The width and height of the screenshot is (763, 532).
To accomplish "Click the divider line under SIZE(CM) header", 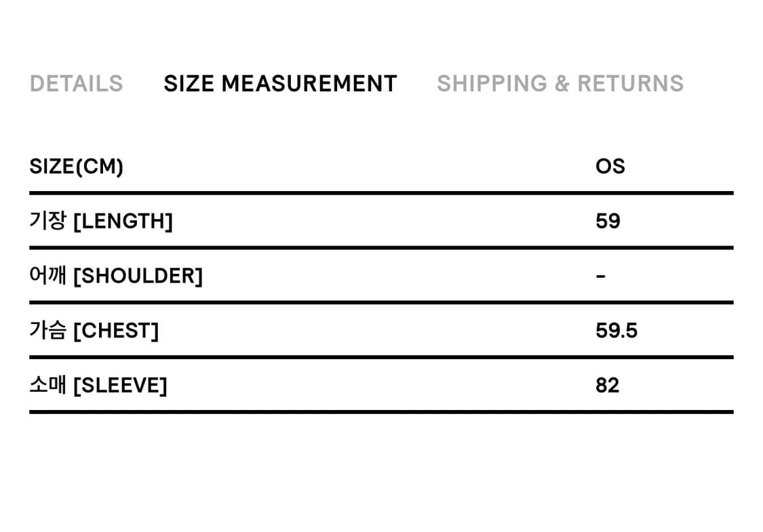I will (x=381, y=193).
